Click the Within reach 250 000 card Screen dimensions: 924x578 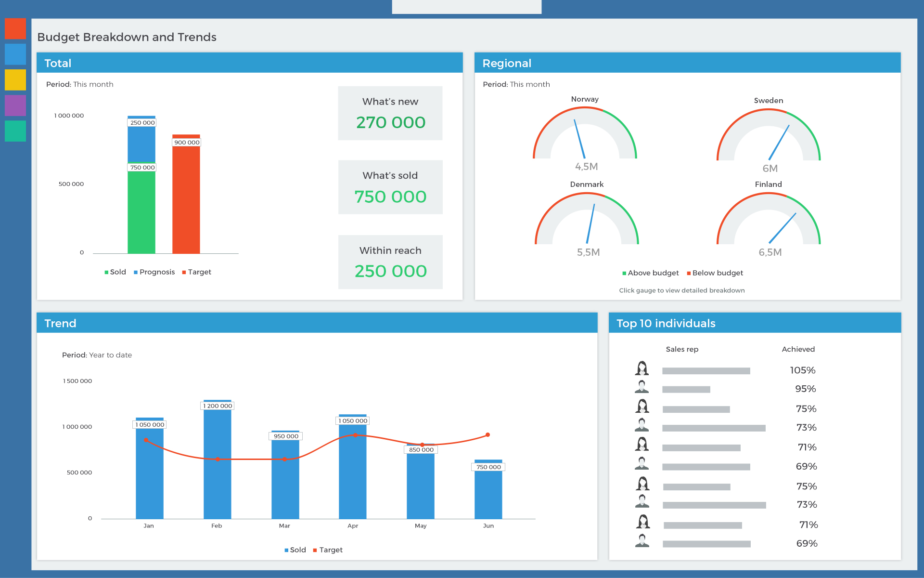[x=390, y=262]
